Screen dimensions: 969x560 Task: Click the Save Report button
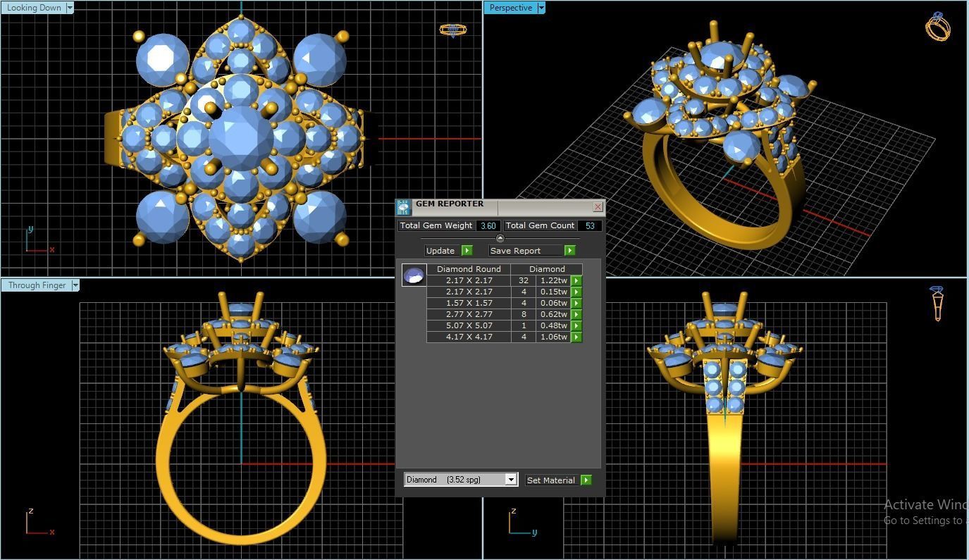coord(526,250)
